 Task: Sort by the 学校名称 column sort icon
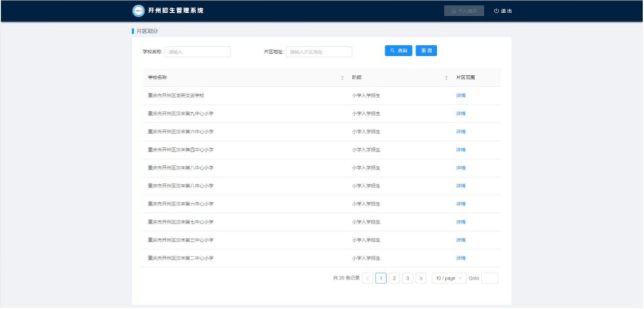click(x=342, y=78)
